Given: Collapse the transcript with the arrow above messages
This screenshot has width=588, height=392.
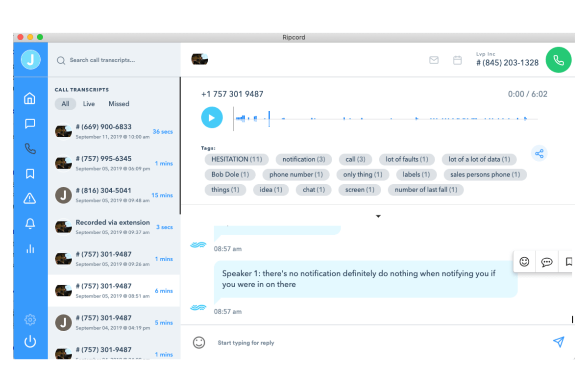Looking at the screenshot, I should [378, 216].
